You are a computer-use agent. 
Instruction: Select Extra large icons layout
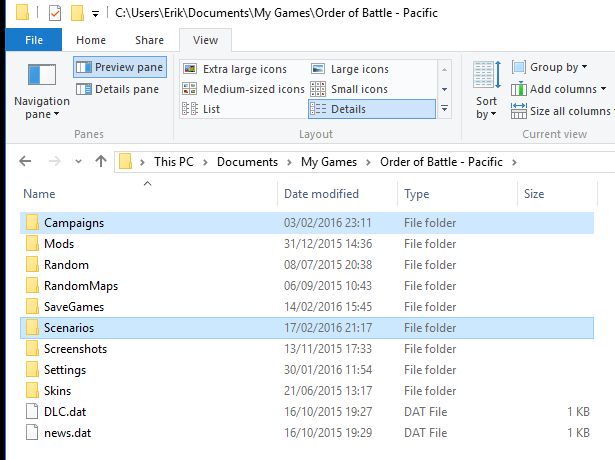pos(235,69)
